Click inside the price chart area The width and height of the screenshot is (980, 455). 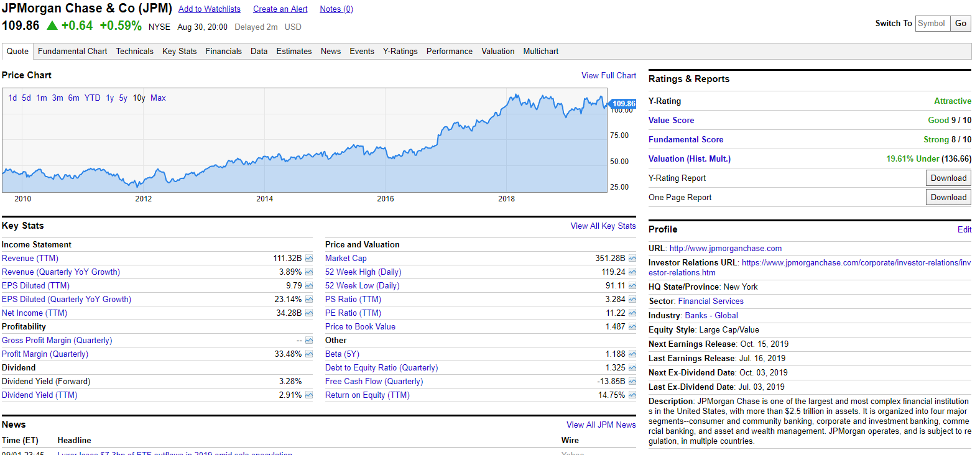(x=305, y=140)
